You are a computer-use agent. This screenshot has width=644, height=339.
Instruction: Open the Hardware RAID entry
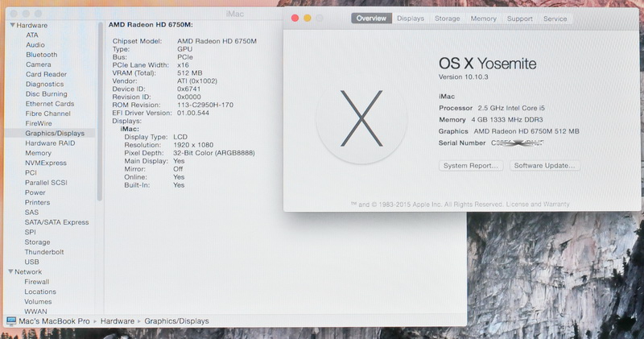50,143
